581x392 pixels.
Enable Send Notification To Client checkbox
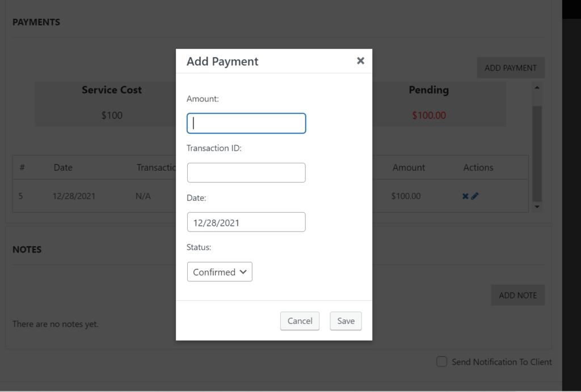click(441, 361)
